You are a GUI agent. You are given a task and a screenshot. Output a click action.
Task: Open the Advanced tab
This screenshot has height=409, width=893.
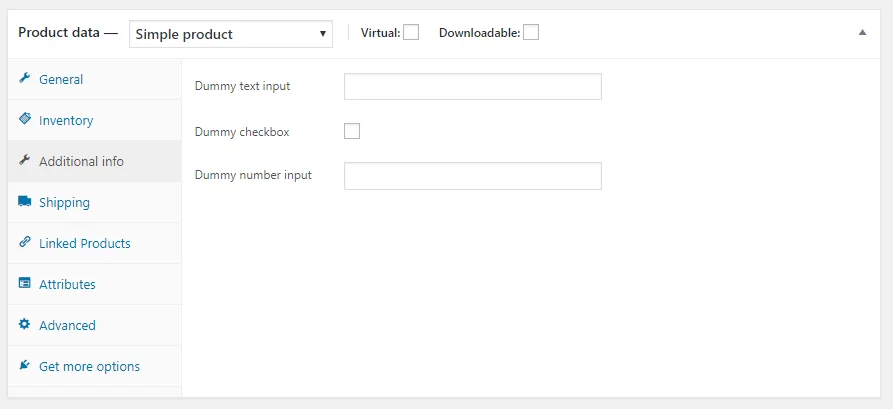click(95, 325)
